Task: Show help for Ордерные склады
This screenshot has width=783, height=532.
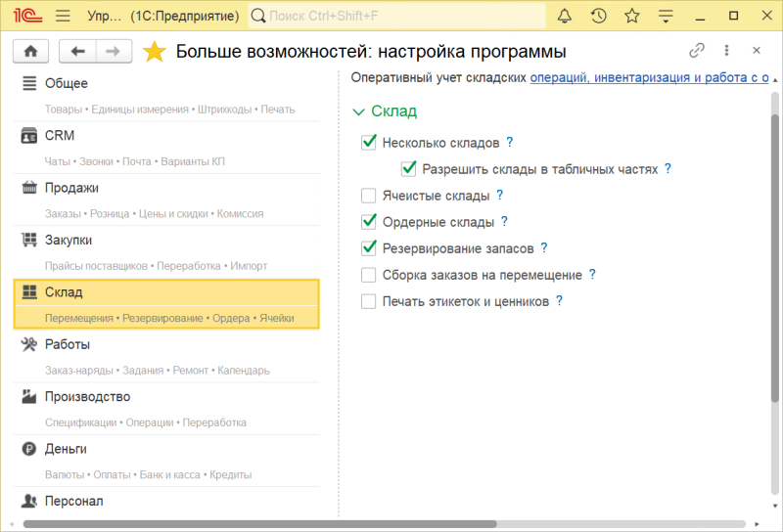Action: pos(504,222)
